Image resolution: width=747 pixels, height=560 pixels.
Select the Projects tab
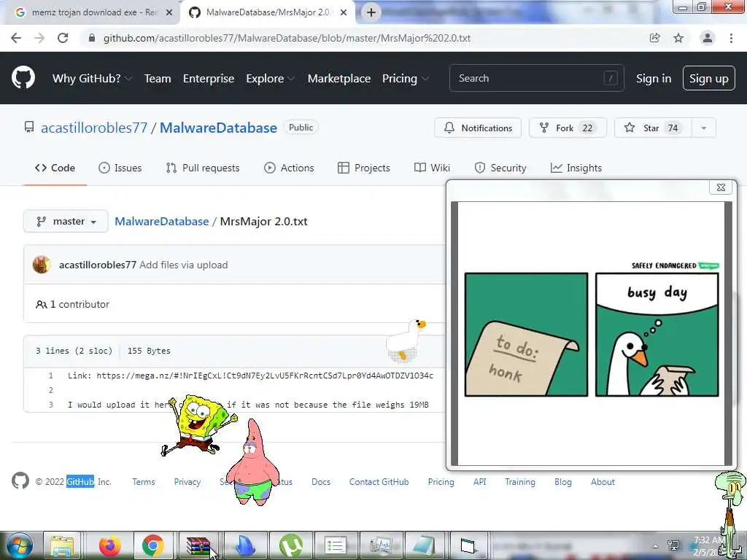tap(364, 168)
